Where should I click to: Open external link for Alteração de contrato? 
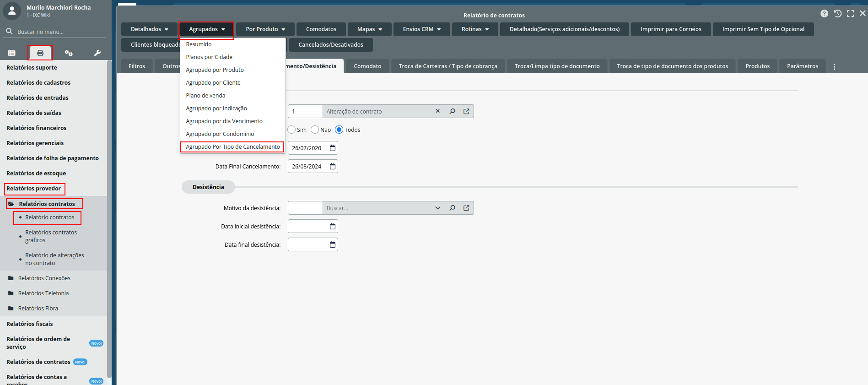466,111
